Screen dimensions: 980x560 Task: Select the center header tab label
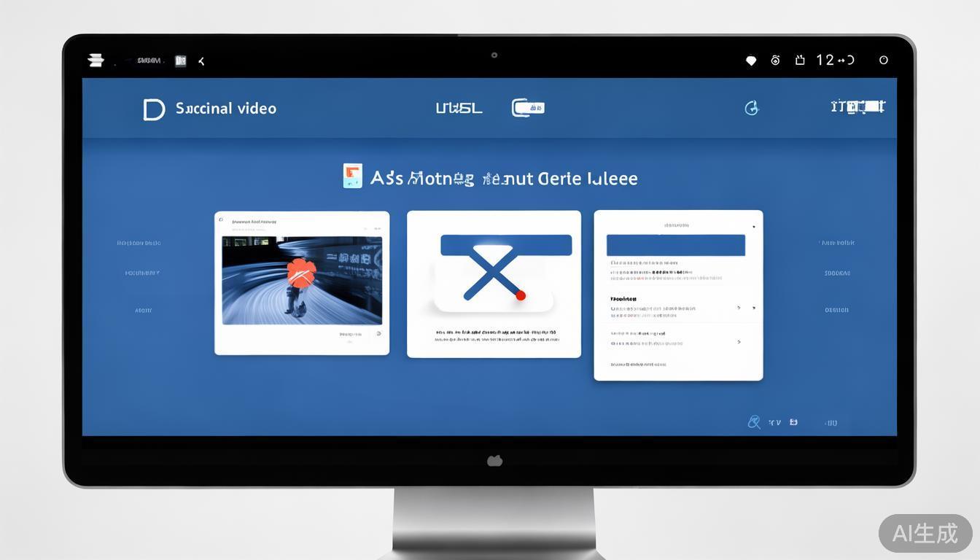coord(459,109)
